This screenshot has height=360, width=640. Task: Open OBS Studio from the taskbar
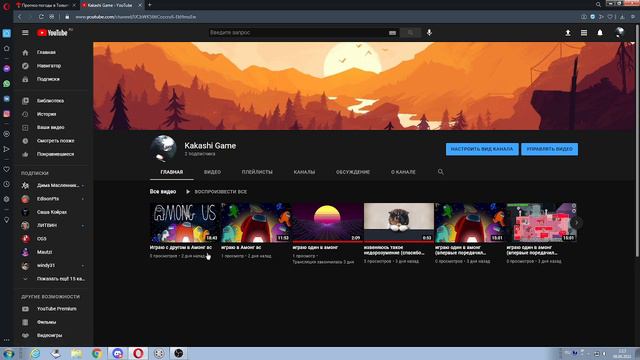(179, 353)
